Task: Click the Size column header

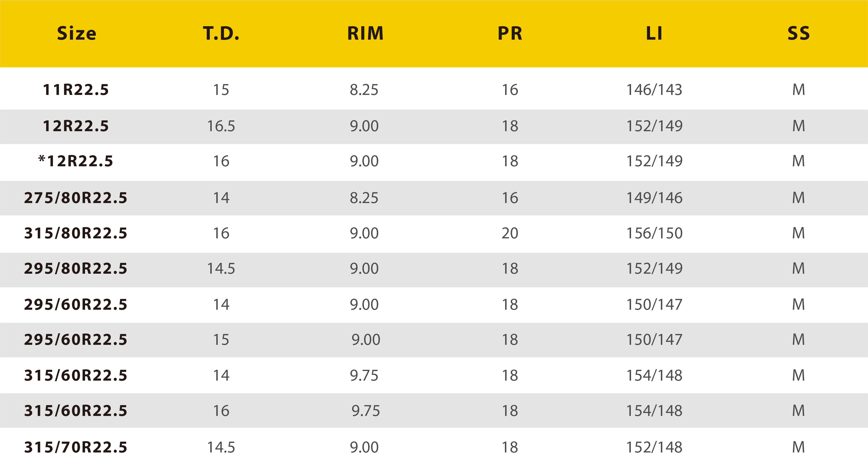Action: [76, 33]
